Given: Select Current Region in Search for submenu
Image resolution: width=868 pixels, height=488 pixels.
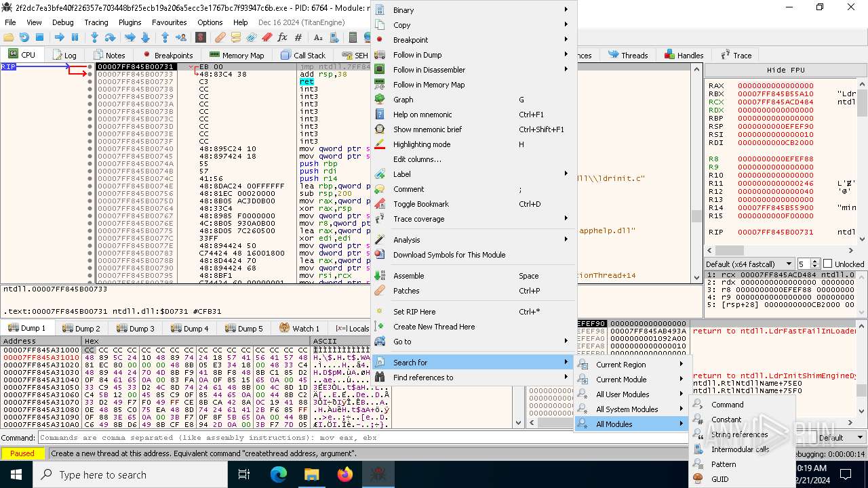Looking at the screenshot, I should point(632,365).
